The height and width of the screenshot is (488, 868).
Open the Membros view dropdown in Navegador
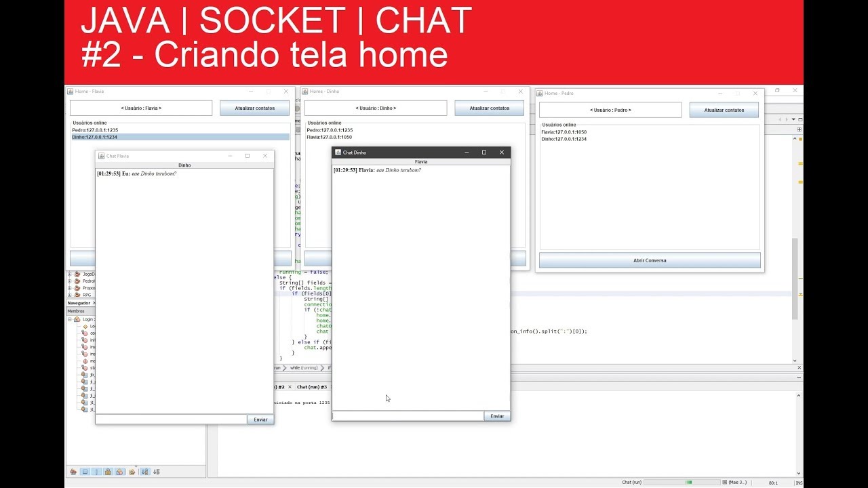click(x=80, y=311)
